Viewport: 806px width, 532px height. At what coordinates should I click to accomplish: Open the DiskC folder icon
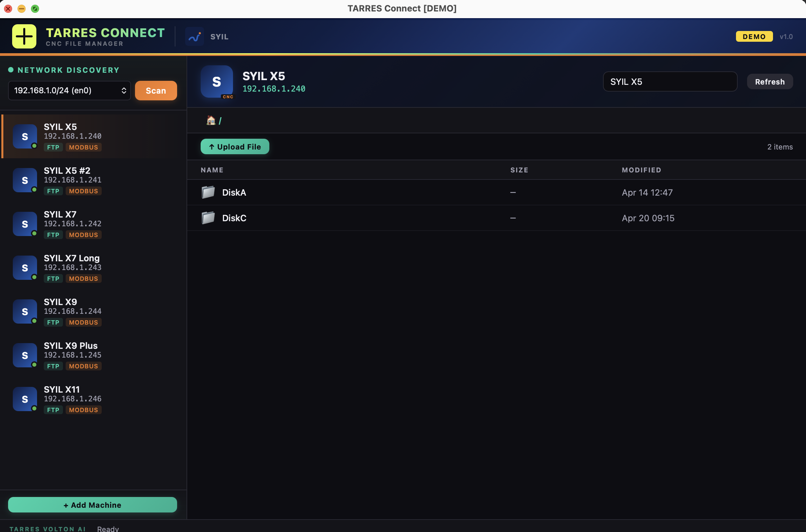point(208,218)
